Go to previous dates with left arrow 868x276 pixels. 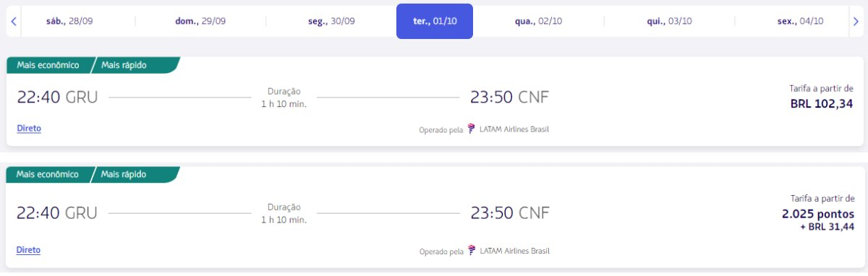(x=14, y=21)
